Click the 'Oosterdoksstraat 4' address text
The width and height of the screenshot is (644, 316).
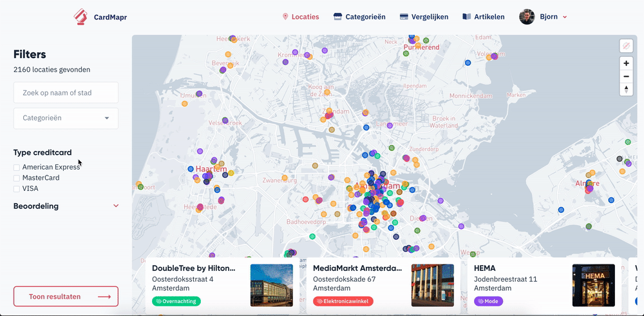183,279
